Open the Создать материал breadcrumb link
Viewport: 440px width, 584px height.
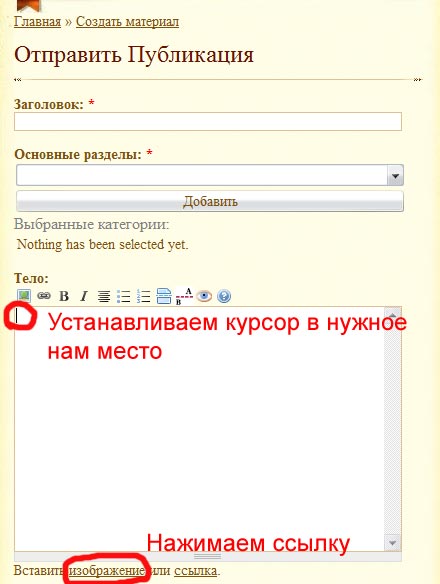(127, 22)
